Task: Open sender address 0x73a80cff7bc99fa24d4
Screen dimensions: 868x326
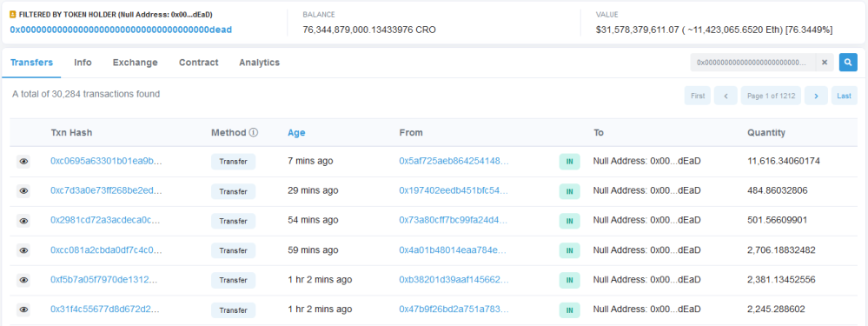Action: (x=454, y=220)
